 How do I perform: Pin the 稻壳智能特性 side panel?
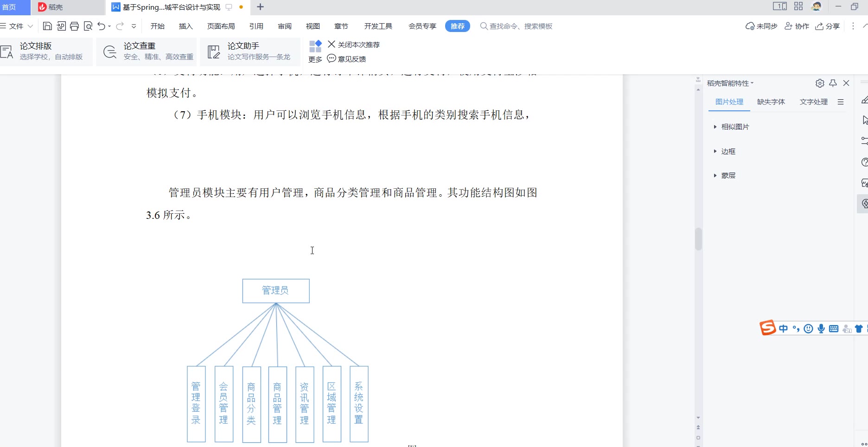click(833, 83)
